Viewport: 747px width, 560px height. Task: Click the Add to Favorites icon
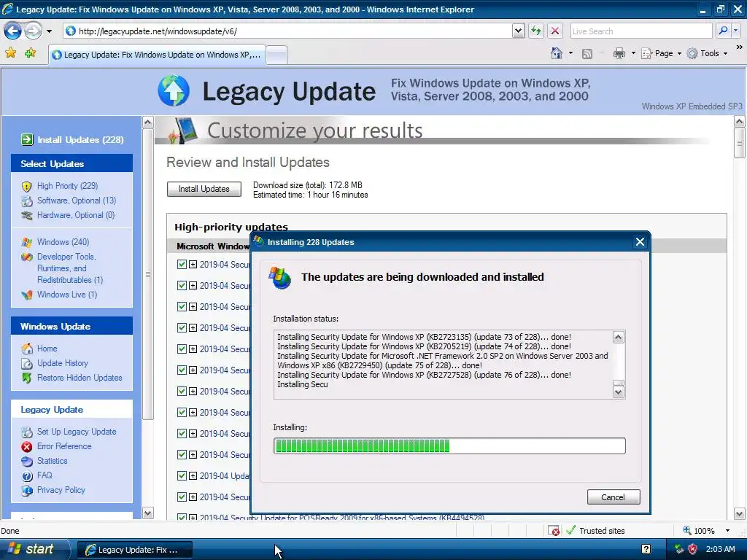(x=31, y=53)
